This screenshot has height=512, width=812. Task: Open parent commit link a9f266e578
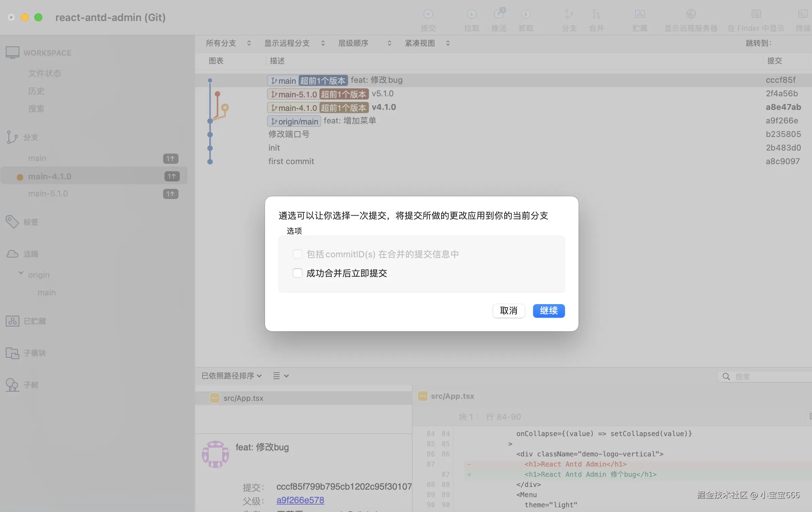(x=300, y=500)
